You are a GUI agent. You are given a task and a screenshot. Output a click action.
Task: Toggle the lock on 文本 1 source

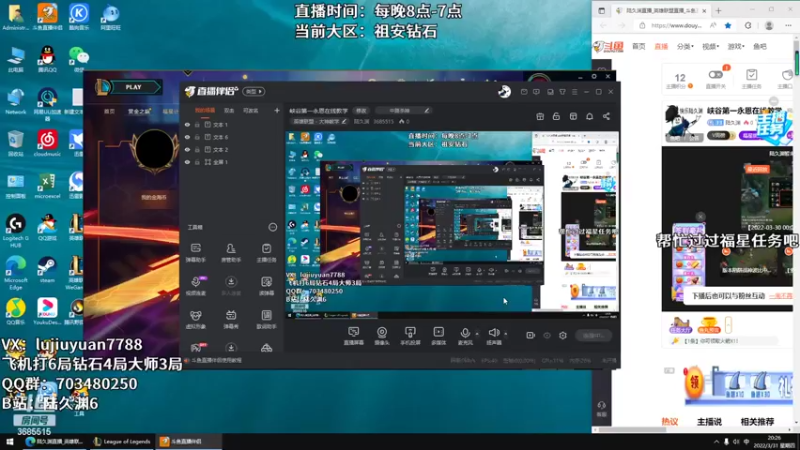[197, 124]
